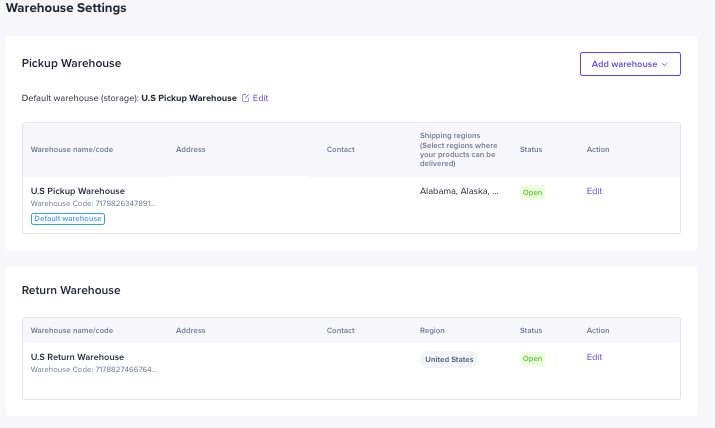
Task: Click the Pickup table Warehouse name/code header
Action: [x=72, y=149]
